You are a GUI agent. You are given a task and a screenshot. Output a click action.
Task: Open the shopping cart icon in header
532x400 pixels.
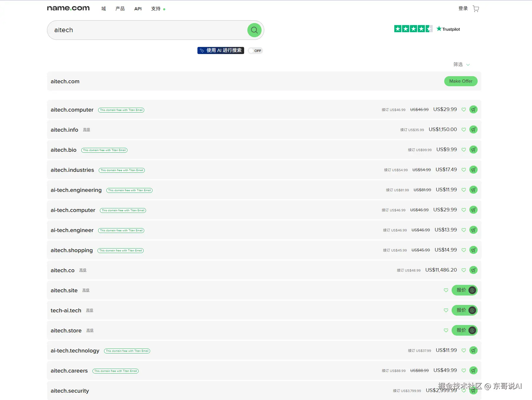coord(476,9)
